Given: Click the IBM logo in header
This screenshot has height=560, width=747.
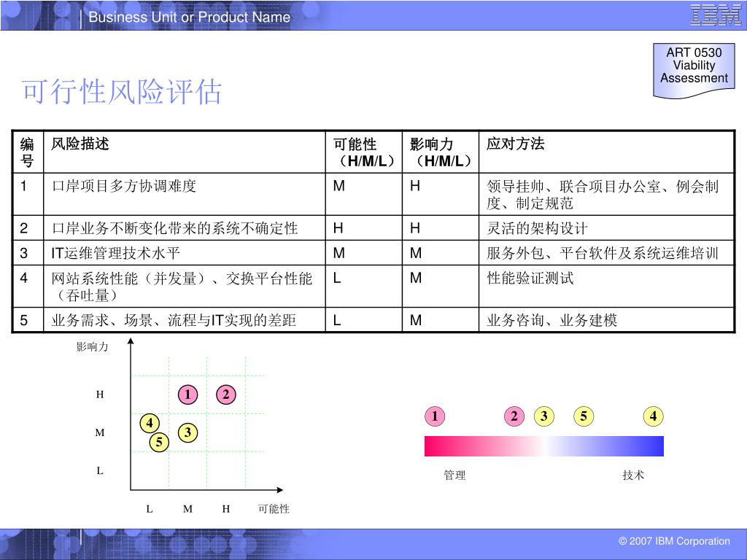Looking at the screenshot, I should point(715,15).
